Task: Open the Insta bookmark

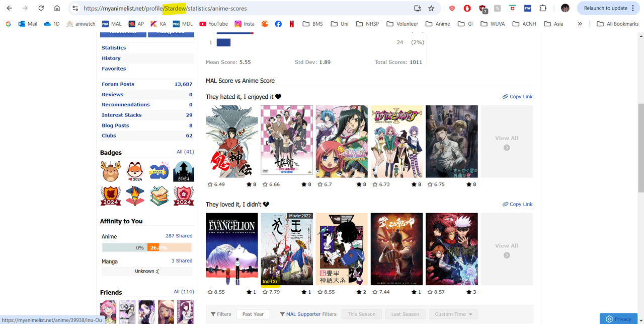Action: tap(245, 24)
